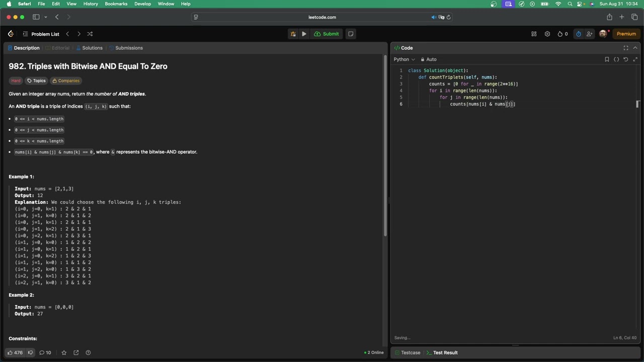This screenshot has height=362, width=644.
Task: Click the streak flame counter
Action: pos(562,34)
